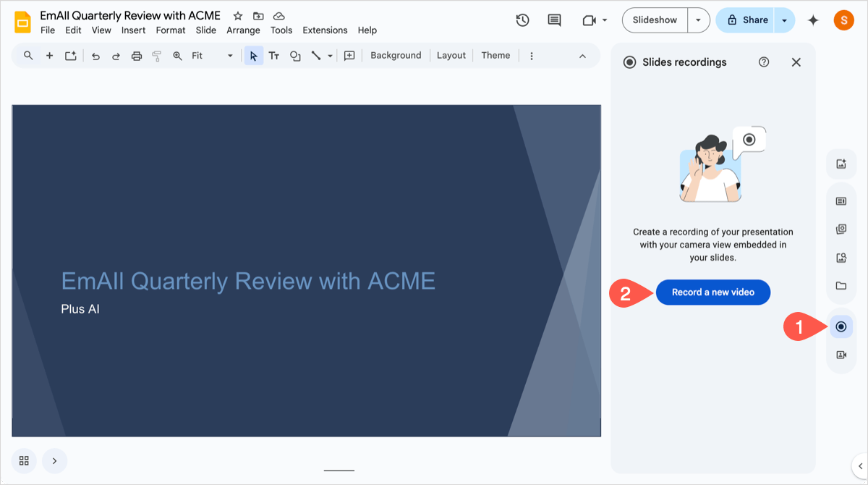Viewport: 868px width, 485px height.
Task: Show comments panel icon
Action: click(554, 20)
